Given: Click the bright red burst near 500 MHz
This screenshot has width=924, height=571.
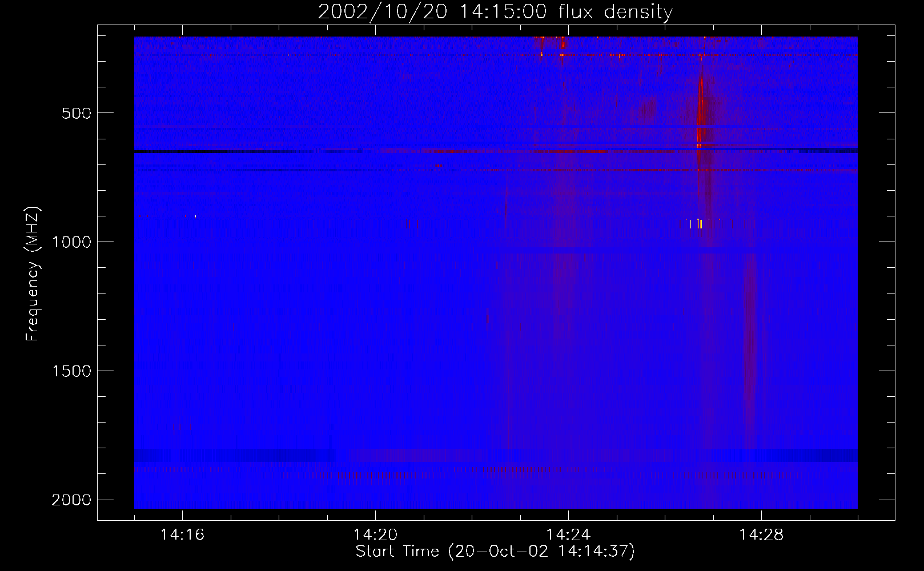Looking at the screenshot, I should (700, 114).
